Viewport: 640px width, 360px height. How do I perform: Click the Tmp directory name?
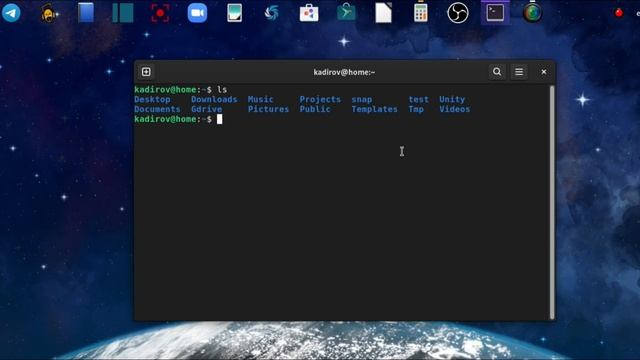click(416, 109)
